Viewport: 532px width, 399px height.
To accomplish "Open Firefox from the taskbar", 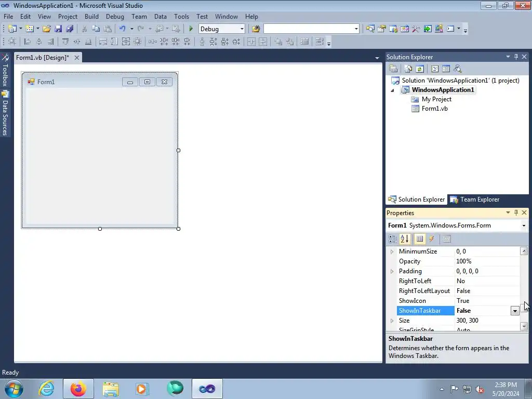I will point(78,389).
